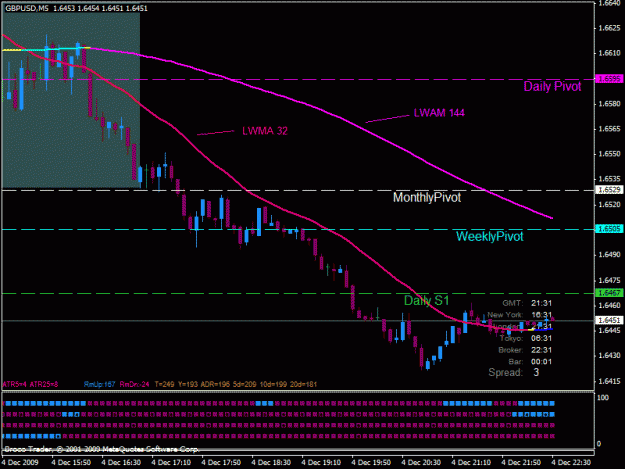Click the GMT time 21:31
The width and height of the screenshot is (625, 469).
point(541,303)
